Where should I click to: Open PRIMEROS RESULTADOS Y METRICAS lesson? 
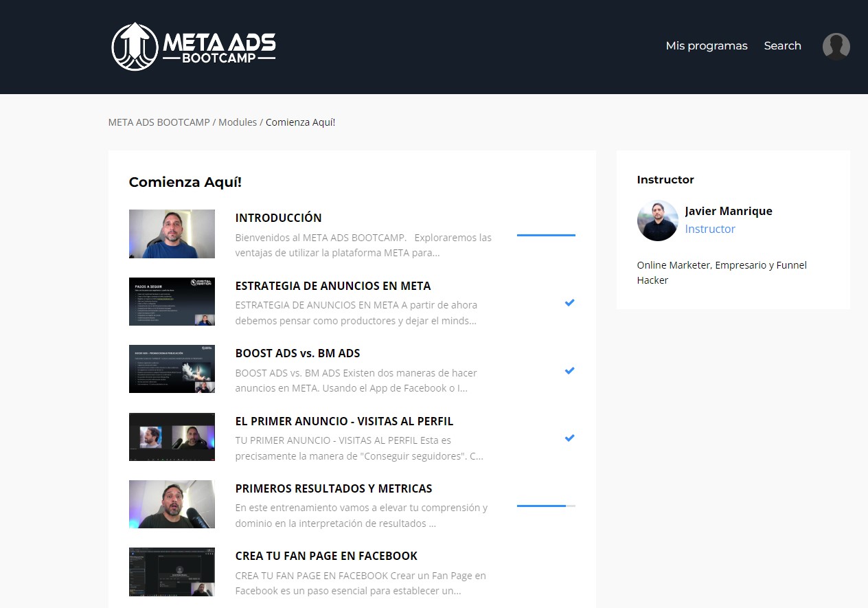tap(334, 488)
